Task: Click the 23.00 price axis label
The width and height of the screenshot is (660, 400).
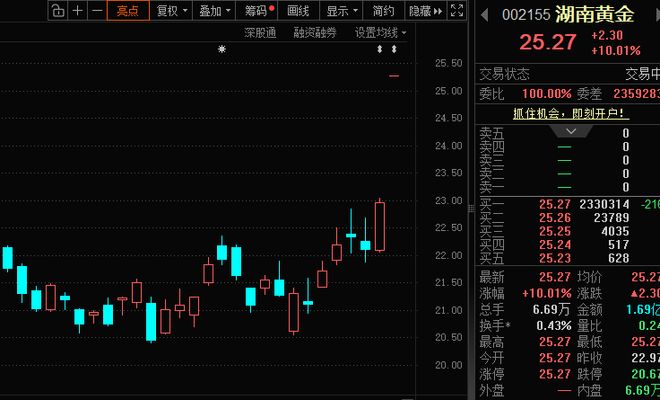Action: [x=449, y=200]
